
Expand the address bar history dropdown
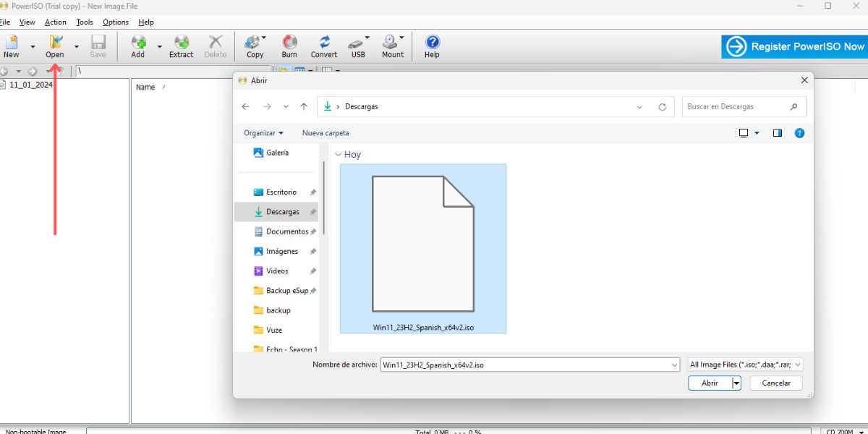(x=639, y=107)
